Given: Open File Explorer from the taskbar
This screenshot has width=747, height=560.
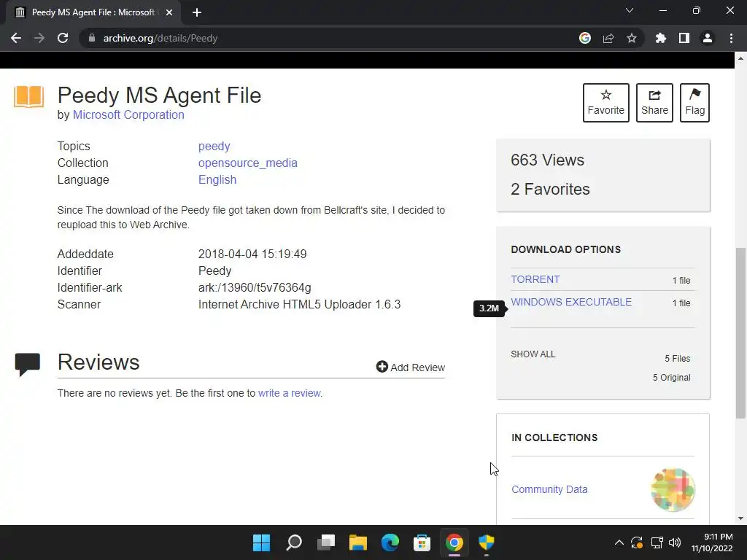Looking at the screenshot, I should click(x=357, y=542).
